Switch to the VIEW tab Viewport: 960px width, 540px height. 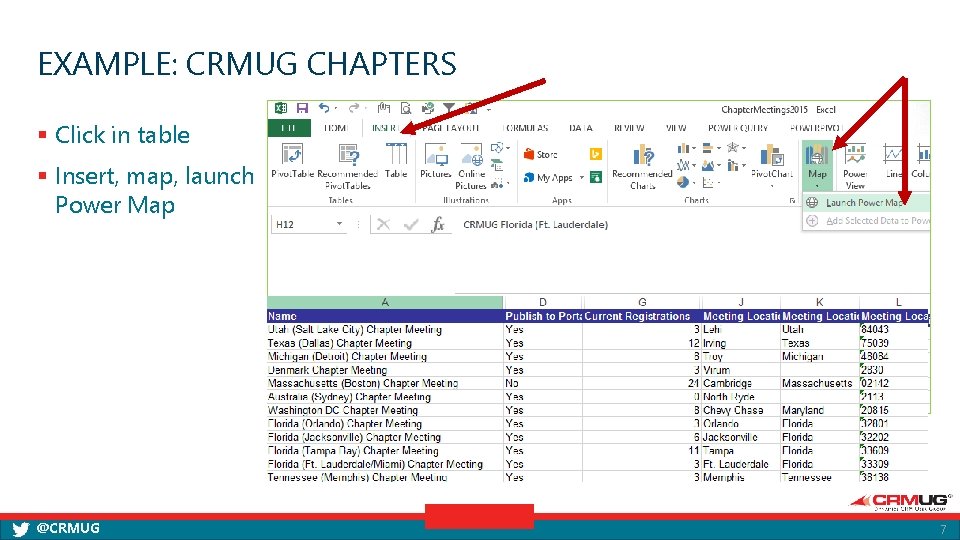[676, 128]
